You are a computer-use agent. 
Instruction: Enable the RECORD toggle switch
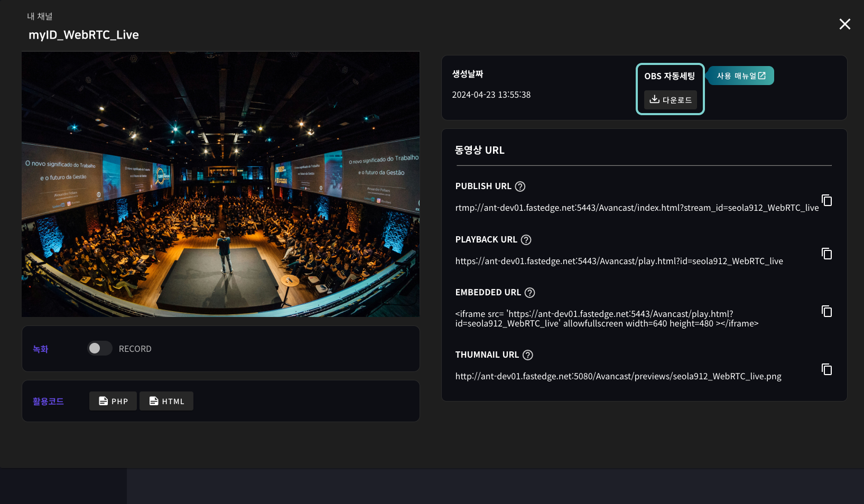tap(99, 349)
